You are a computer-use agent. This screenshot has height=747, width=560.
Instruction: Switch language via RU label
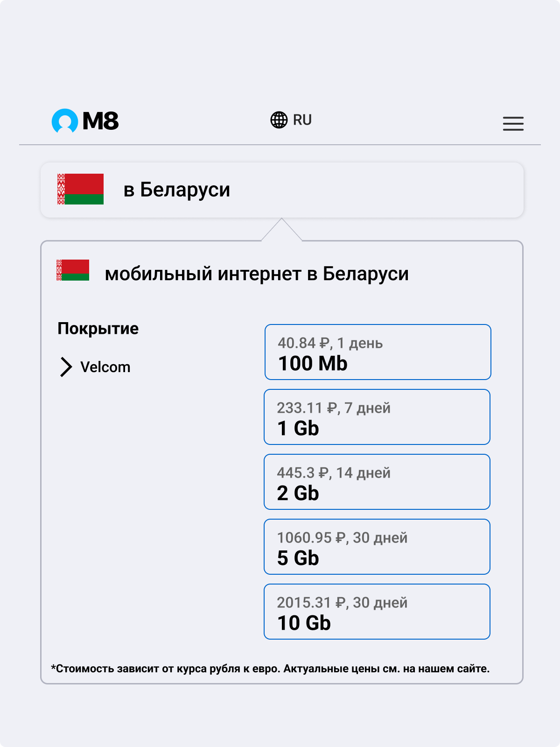[x=302, y=120]
